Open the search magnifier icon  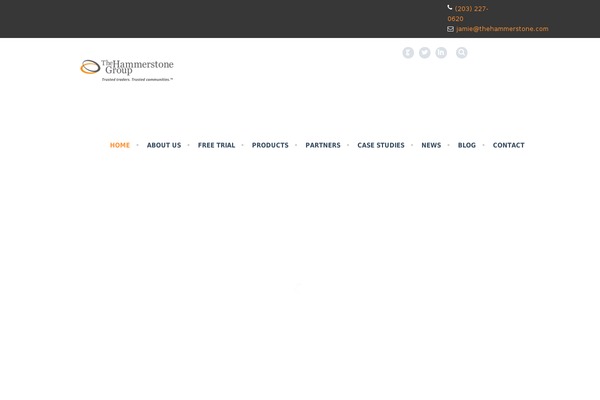point(461,52)
